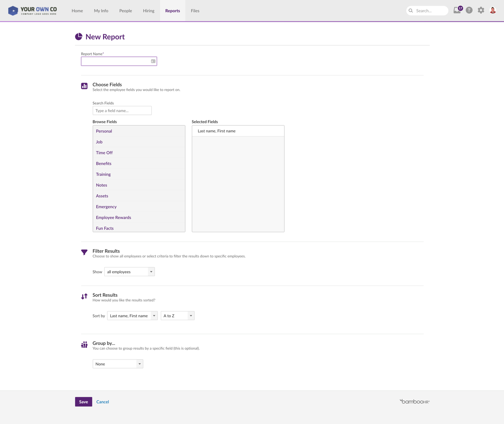The image size is (504, 424).
Task: Open the A to Z sort order dropdown
Action: coord(178,316)
